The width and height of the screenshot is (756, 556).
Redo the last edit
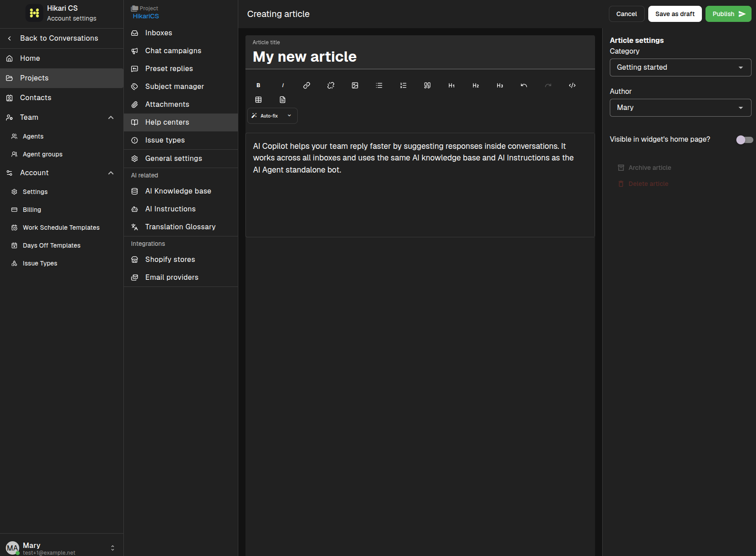pyautogui.click(x=548, y=85)
